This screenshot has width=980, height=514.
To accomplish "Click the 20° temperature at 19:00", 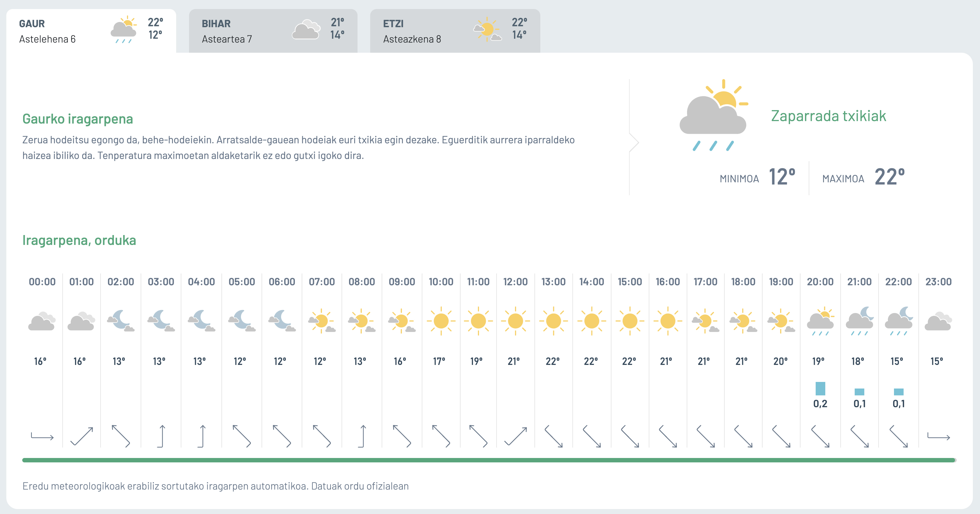I will point(781,361).
